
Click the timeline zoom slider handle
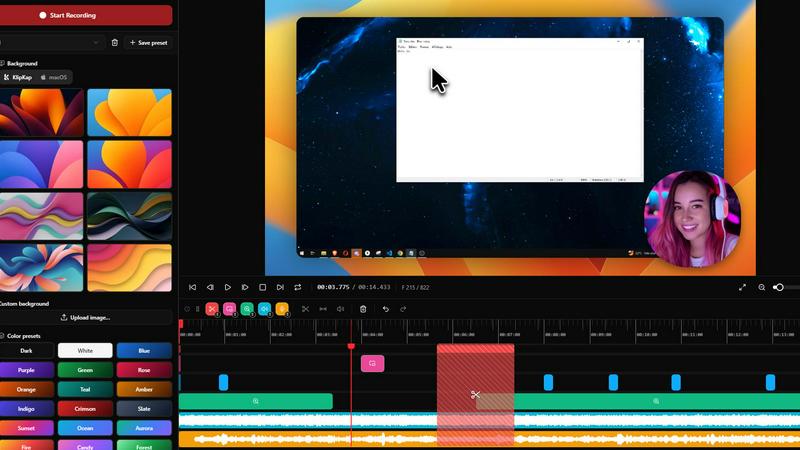coord(779,287)
